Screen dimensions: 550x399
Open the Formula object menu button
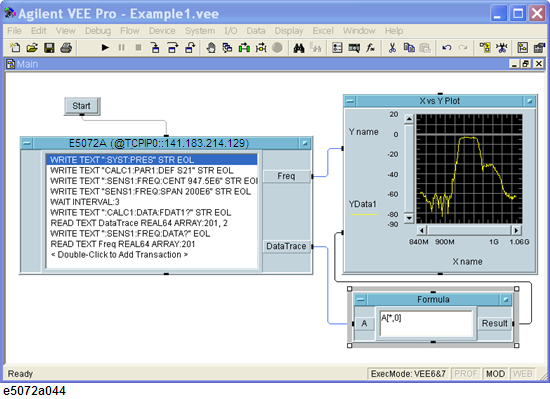(x=360, y=299)
